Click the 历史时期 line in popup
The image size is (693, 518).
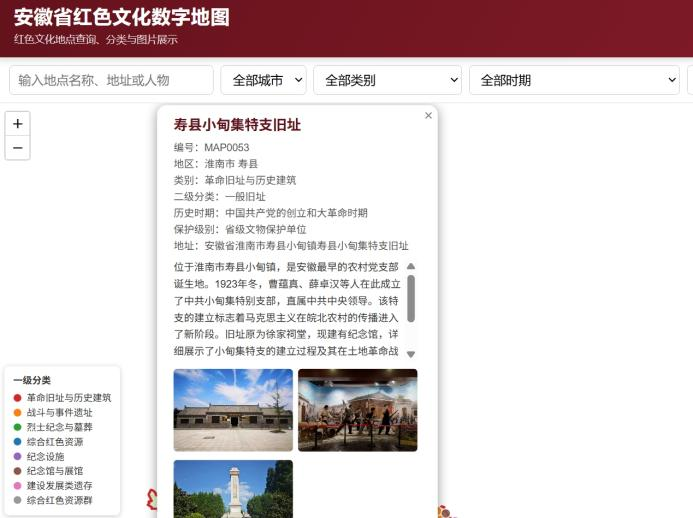point(270,213)
